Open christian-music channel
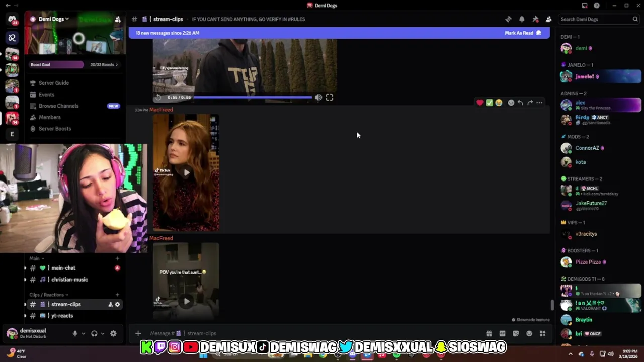The width and height of the screenshot is (644, 362). pyautogui.click(x=74, y=280)
